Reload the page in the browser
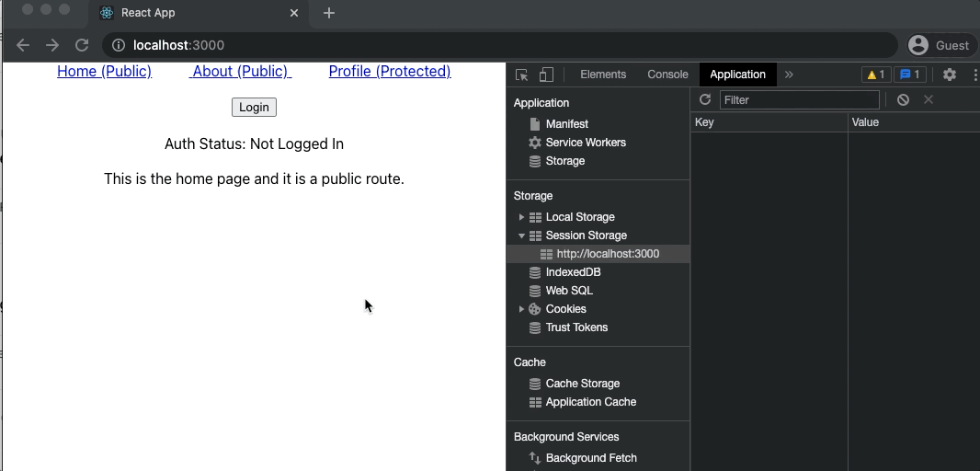The image size is (980, 471). 82,45
